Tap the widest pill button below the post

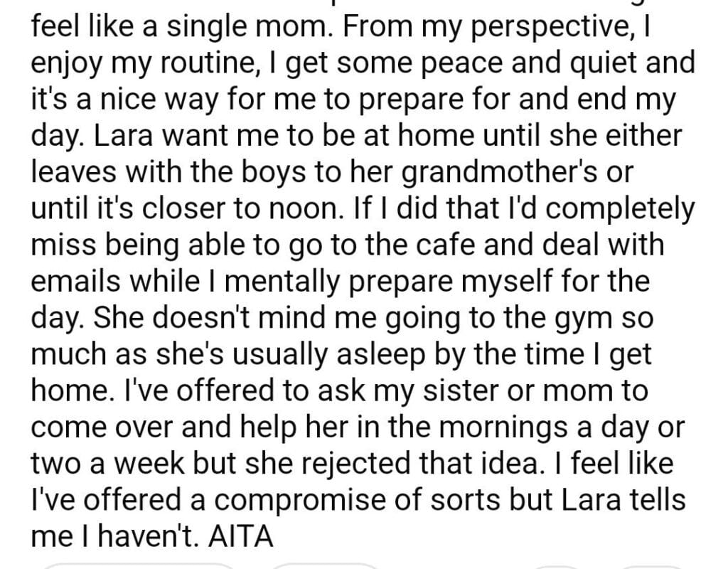[x=139, y=566]
